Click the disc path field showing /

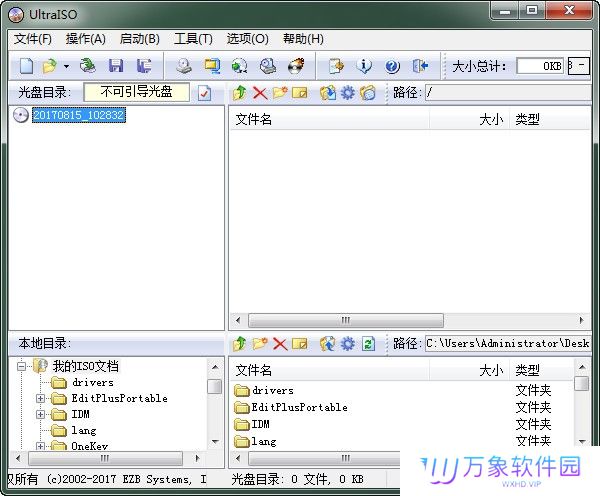pyautogui.click(x=508, y=93)
